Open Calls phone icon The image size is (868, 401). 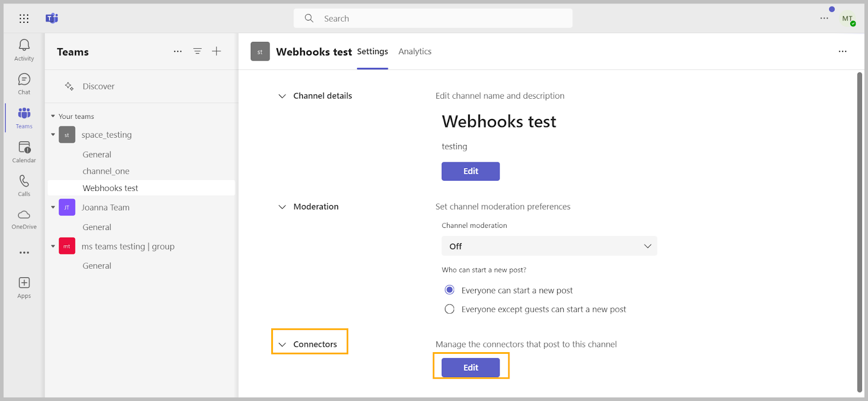coord(24,181)
